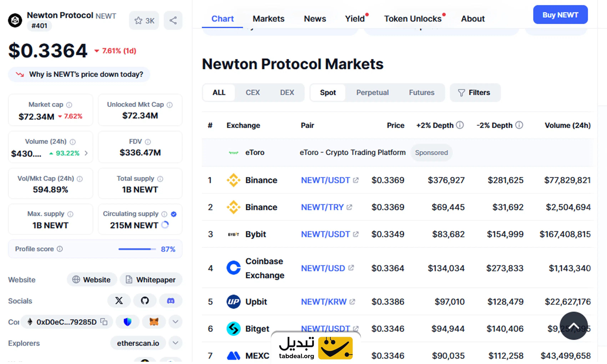This screenshot has height=364, width=607.
Task: Click the MEXC exchange name
Action: pos(257,356)
